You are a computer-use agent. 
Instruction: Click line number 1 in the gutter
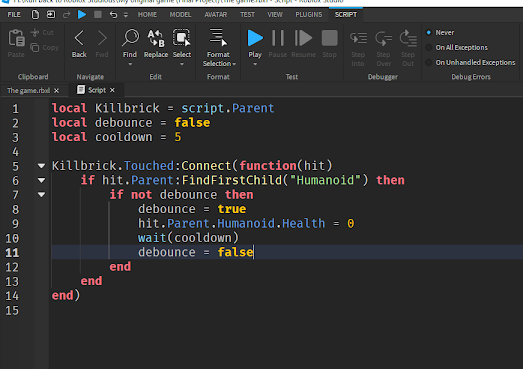point(15,109)
